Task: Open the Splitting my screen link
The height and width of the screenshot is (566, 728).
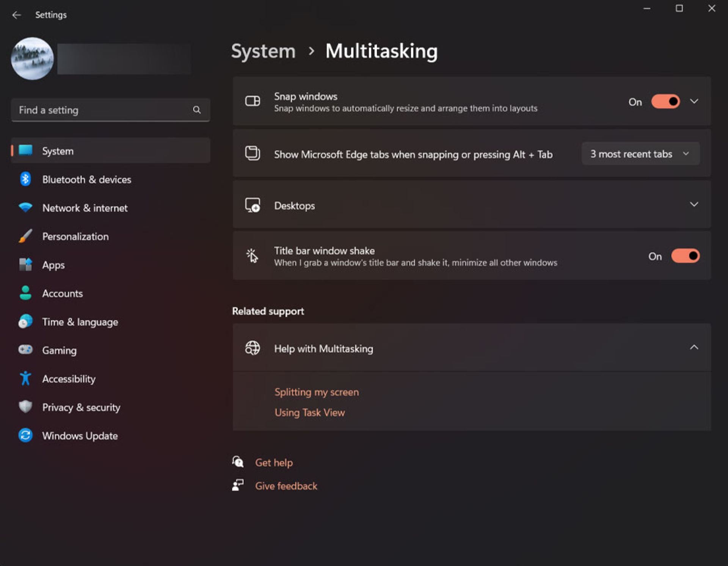Action: click(316, 392)
